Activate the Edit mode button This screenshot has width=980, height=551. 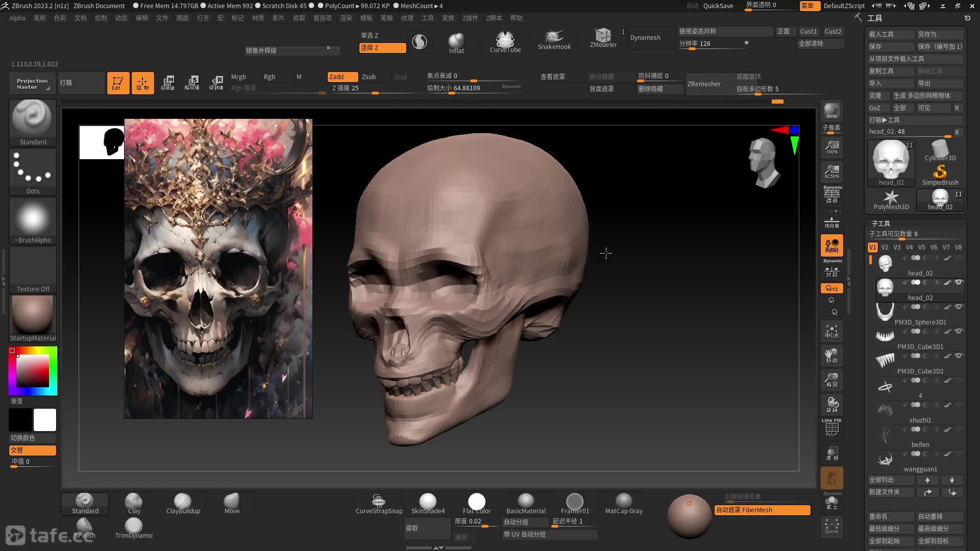tap(118, 83)
